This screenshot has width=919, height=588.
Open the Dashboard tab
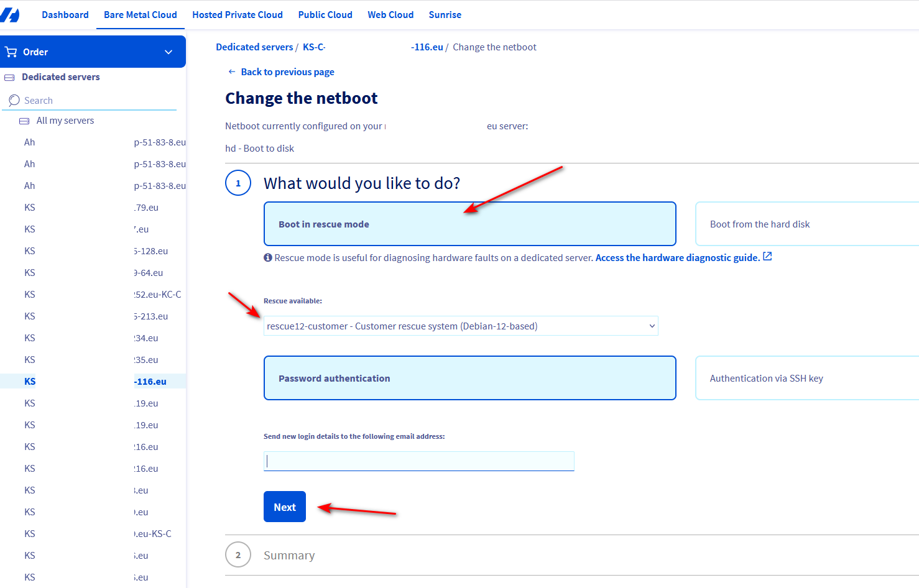click(x=65, y=15)
